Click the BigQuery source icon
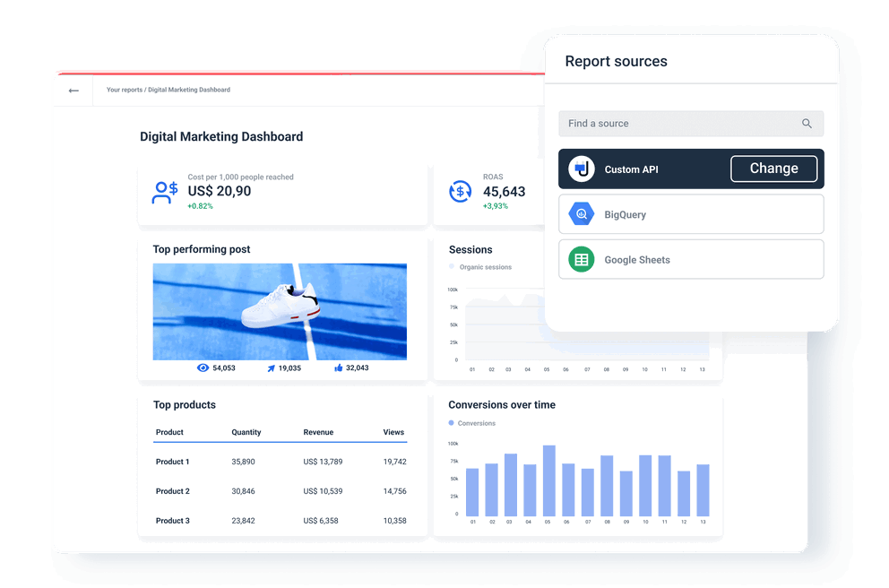 (580, 213)
